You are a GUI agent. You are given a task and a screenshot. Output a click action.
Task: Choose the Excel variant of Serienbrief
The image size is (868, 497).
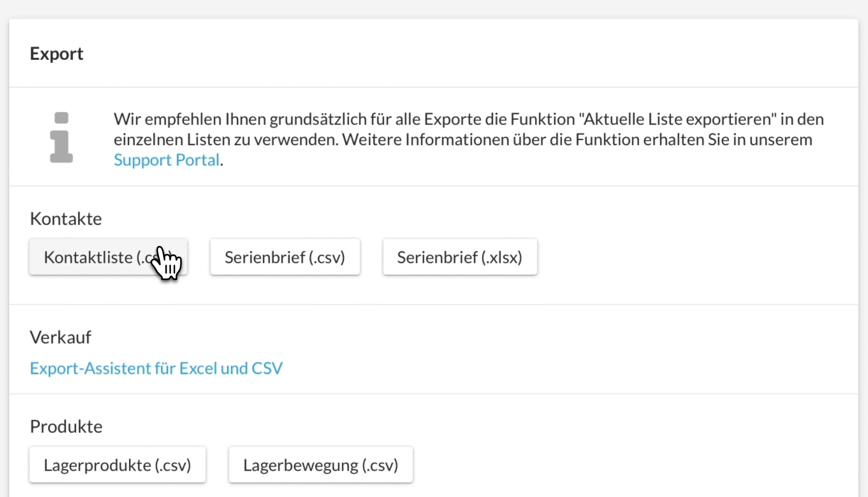coord(460,257)
